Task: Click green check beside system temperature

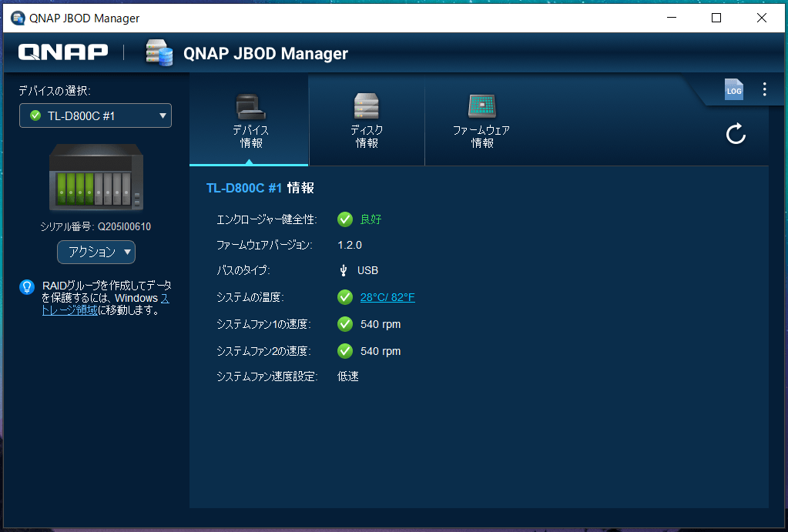Action: tap(345, 297)
